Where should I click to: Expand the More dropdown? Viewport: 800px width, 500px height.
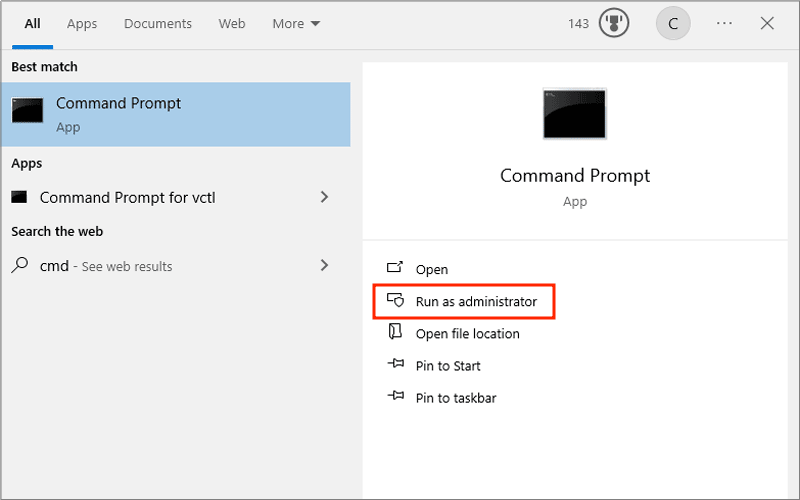296,24
